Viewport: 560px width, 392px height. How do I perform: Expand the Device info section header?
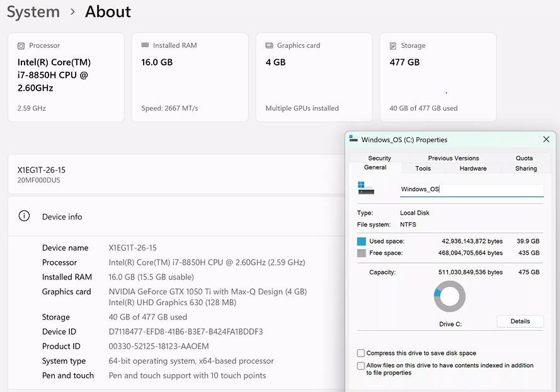pyautogui.click(x=177, y=216)
